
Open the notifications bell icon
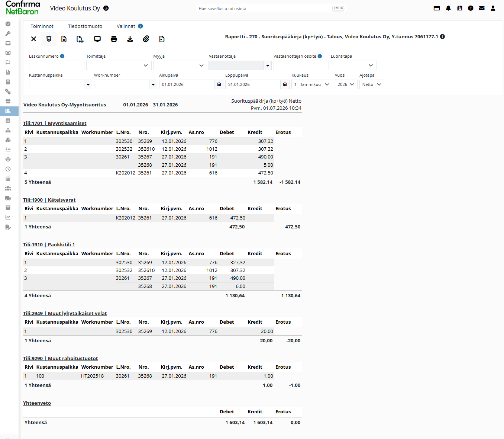tap(448, 8)
